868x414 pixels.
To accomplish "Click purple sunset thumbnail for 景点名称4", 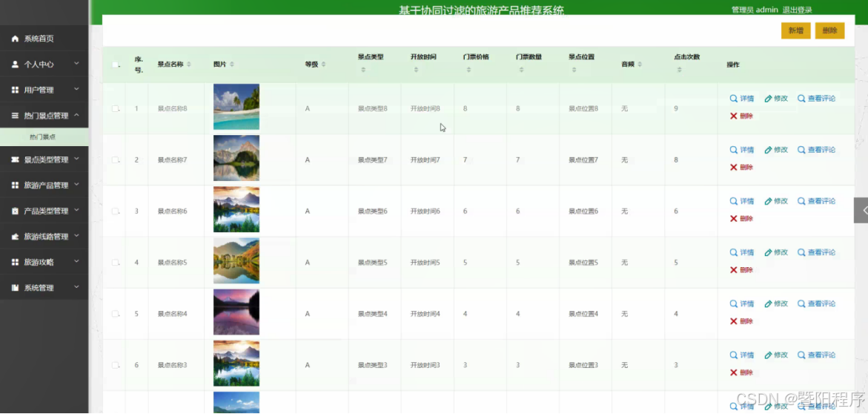I will 236,312.
